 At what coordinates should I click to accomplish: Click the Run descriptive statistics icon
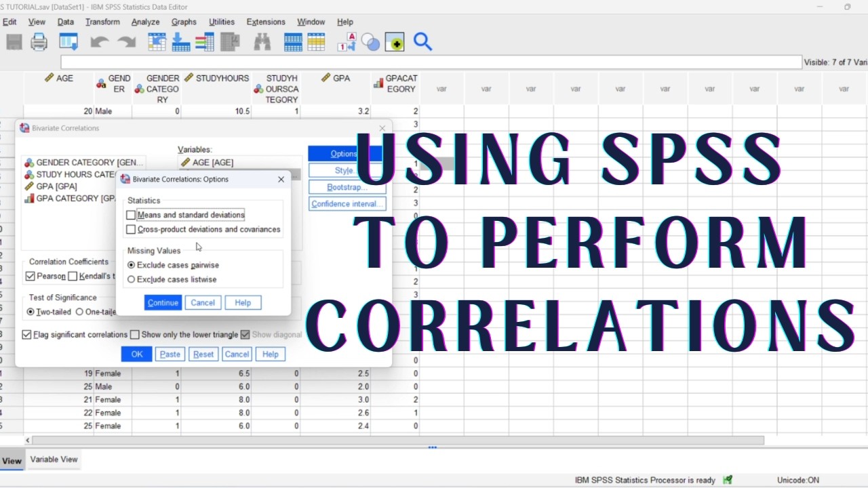click(x=231, y=42)
